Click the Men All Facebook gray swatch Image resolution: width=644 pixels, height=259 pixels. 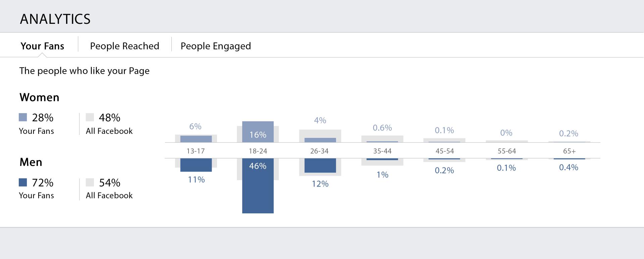pyautogui.click(x=90, y=182)
